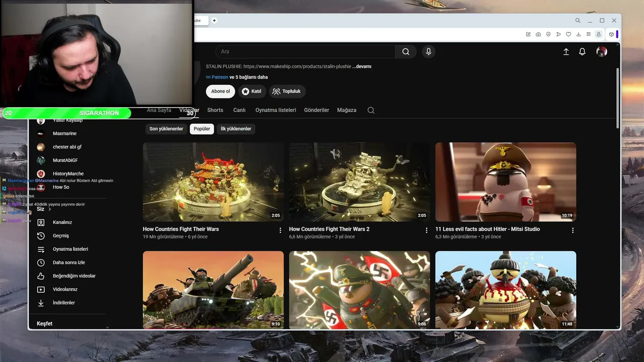
Task: Start voice search with the microphone icon
Action: point(429,51)
